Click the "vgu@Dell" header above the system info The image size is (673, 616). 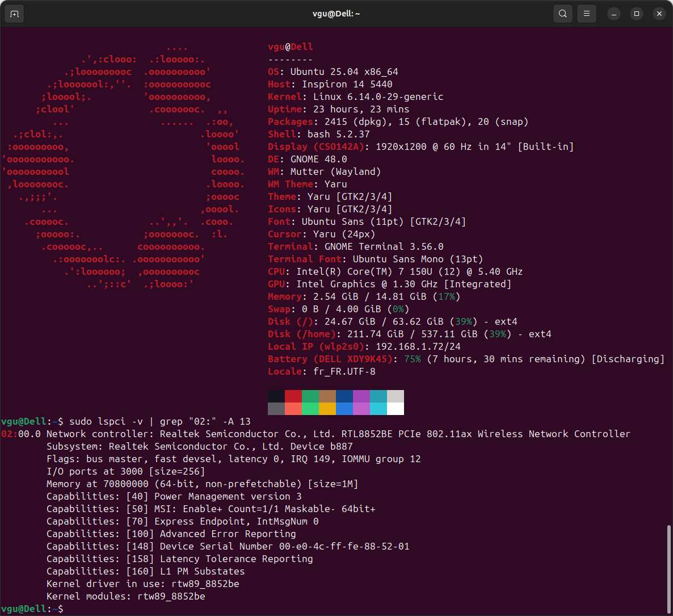[x=291, y=47]
